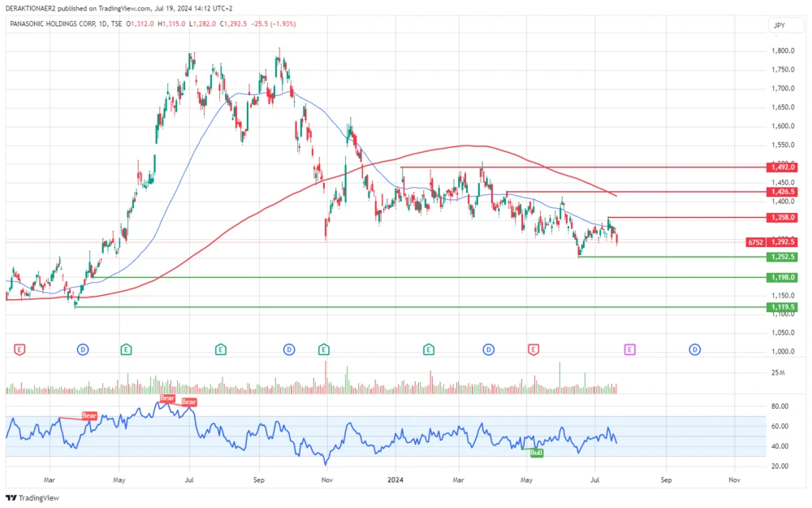Open red earnings E marker near May 2024
812x508 pixels.
pyautogui.click(x=533, y=350)
